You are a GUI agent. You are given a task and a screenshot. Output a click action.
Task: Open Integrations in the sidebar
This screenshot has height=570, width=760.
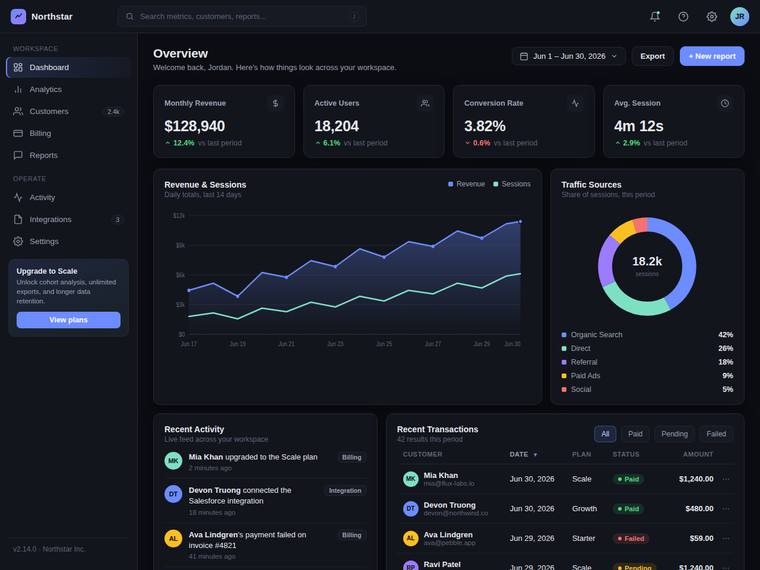click(68, 219)
